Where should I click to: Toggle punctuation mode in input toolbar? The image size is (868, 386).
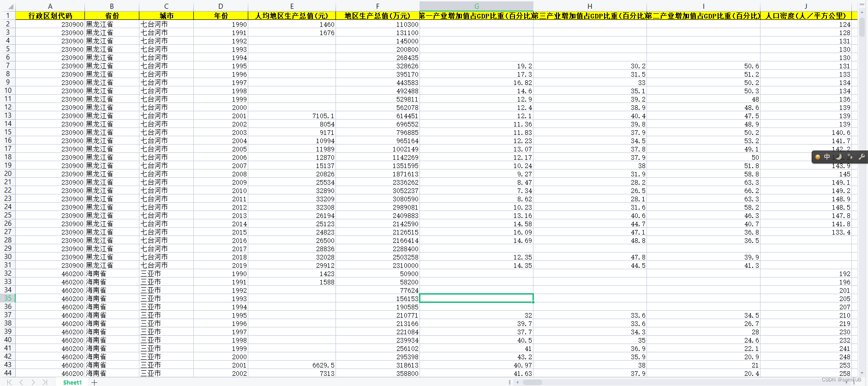(x=850, y=157)
